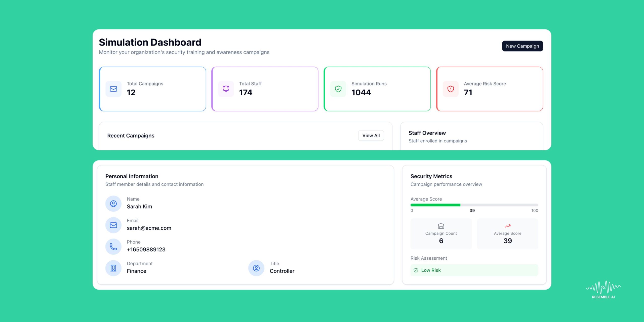Screen dimensions: 644x322
Task: Click the phone icon next to the phone number
Action: tap(113, 247)
